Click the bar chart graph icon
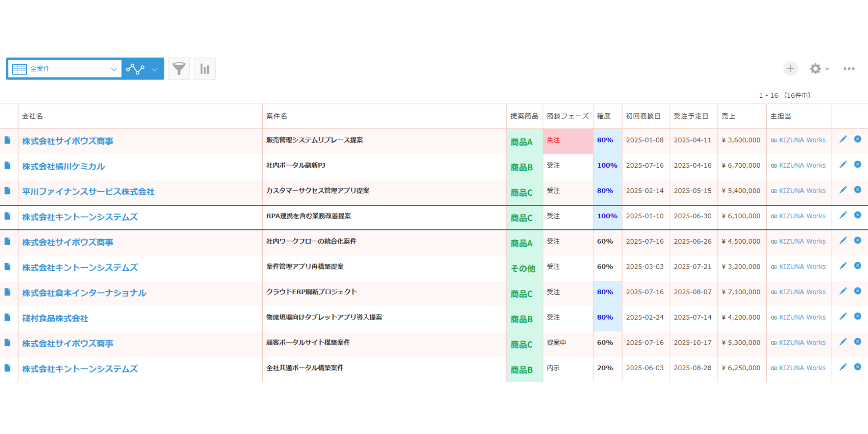This screenshot has height=434, width=868. [204, 68]
